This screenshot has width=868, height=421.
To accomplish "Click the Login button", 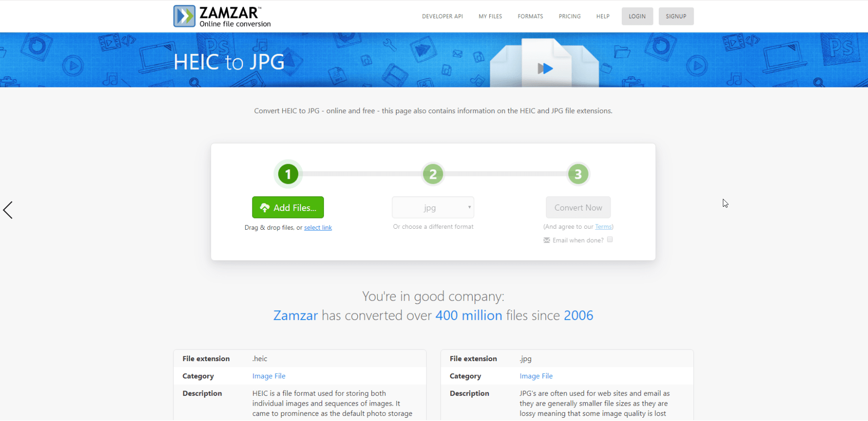I will coord(637,16).
